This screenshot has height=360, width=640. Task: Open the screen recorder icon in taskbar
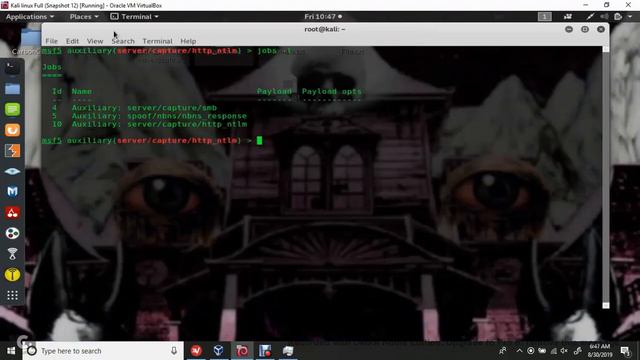tap(265, 351)
